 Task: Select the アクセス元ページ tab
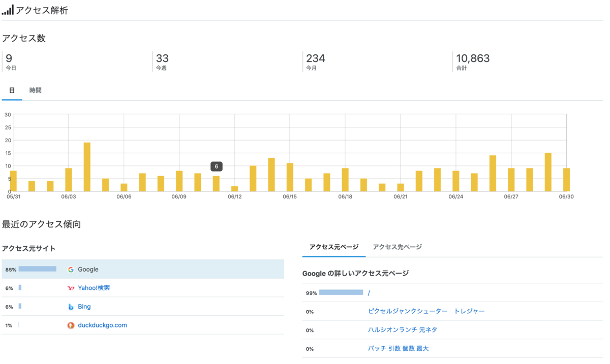(x=334, y=247)
